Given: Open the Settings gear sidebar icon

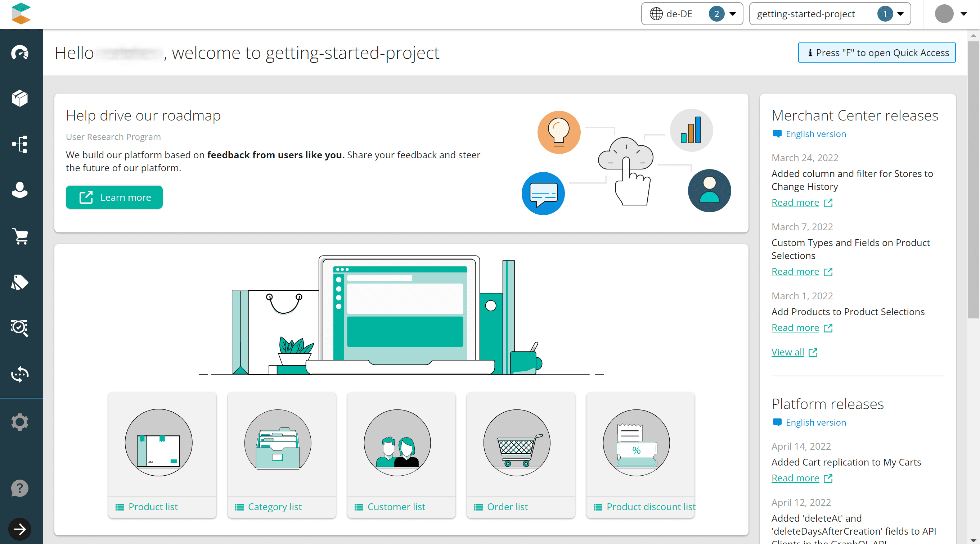Looking at the screenshot, I should [x=20, y=422].
